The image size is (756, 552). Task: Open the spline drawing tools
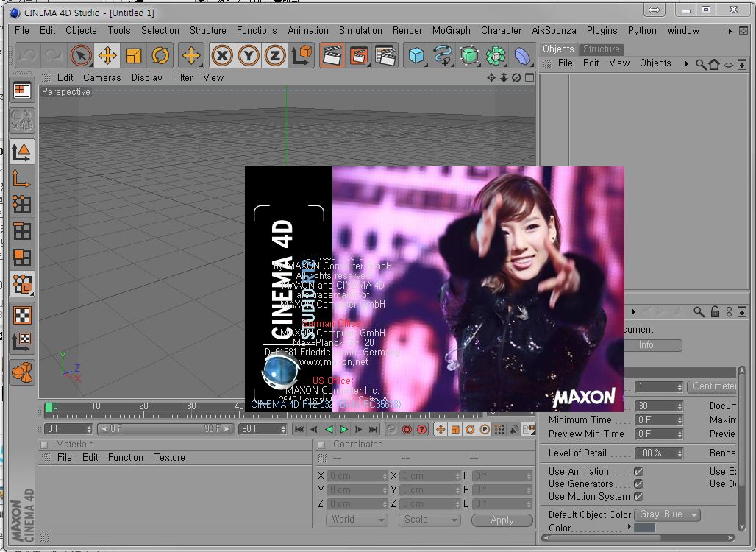pos(443,55)
